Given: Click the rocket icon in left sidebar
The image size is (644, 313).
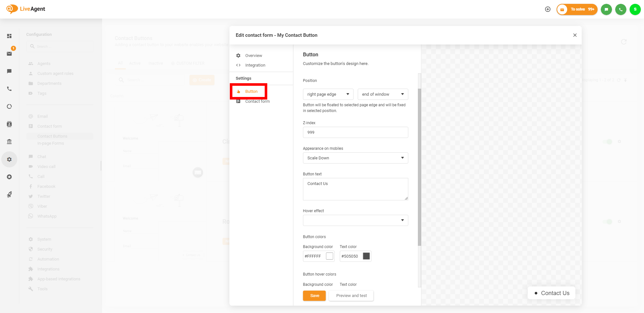Looking at the screenshot, I should (x=9, y=195).
